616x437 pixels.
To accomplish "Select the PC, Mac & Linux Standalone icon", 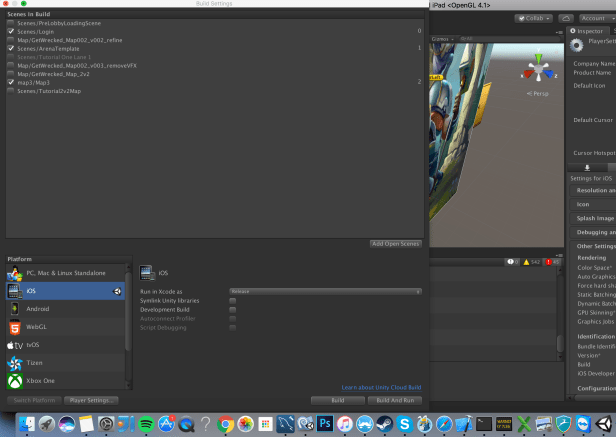I will 15,273.
